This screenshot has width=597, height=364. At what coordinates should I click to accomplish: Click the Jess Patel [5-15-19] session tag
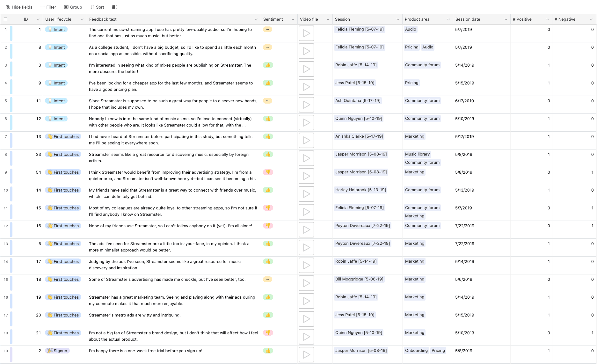point(355,83)
